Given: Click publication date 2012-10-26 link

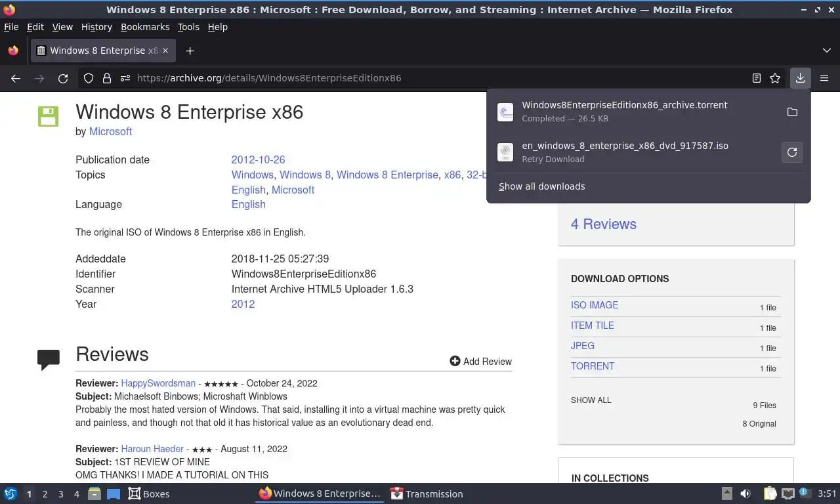Looking at the screenshot, I should [x=258, y=159].
